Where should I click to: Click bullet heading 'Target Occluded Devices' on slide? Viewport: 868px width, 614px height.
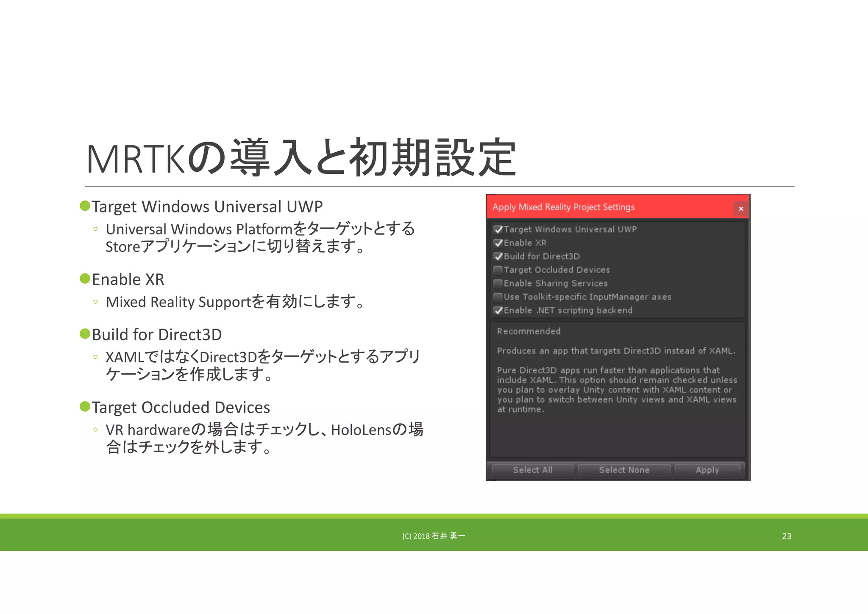click(x=181, y=407)
